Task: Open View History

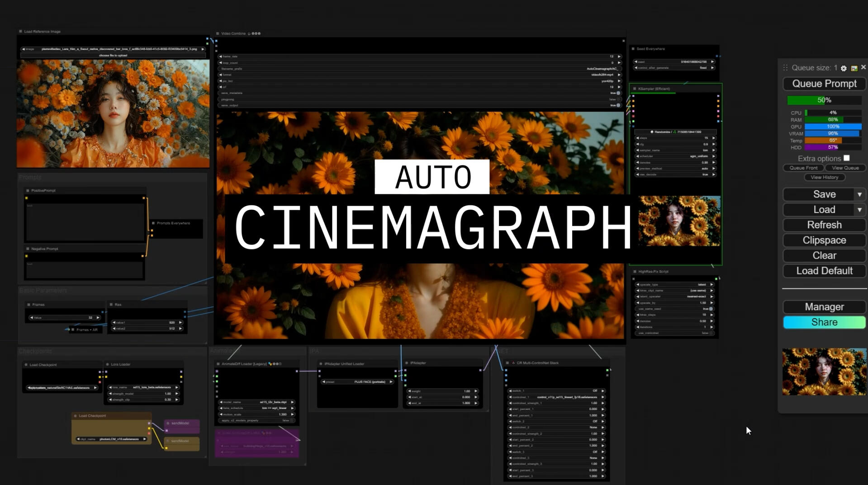Action: coord(824,177)
